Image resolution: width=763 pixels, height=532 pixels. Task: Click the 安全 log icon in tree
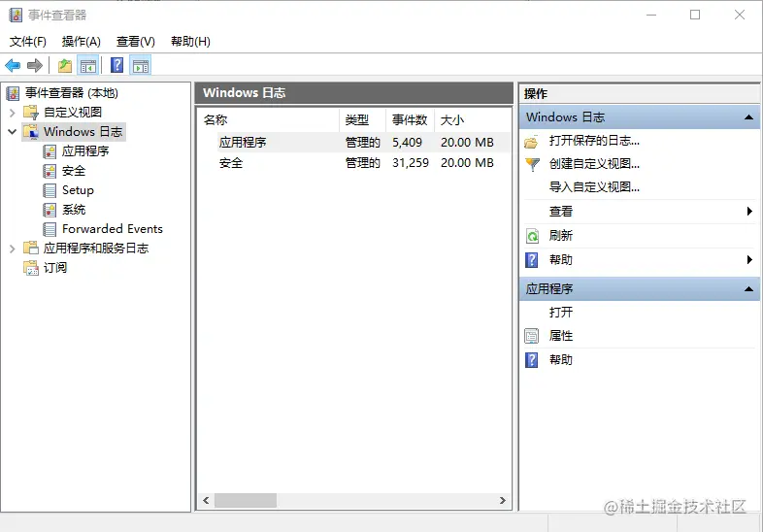point(50,171)
